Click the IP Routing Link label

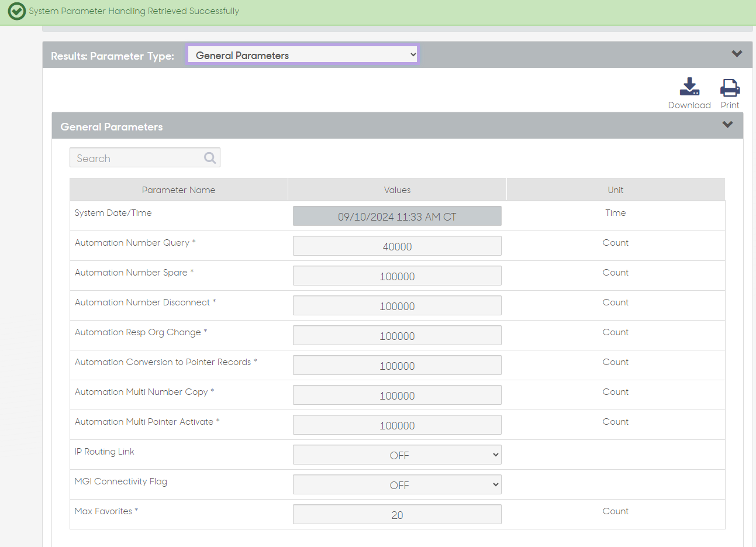tap(104, 452)
